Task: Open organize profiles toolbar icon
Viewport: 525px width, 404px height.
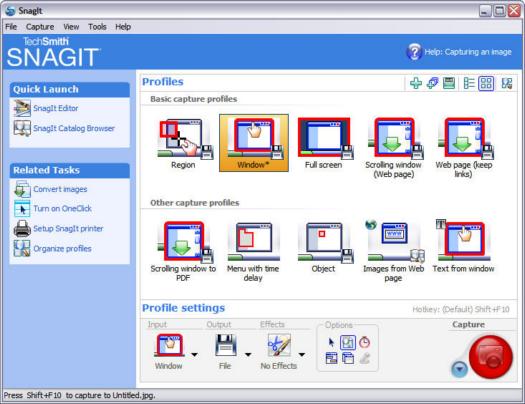Action: pyautogui.click(x=506, y=83)
